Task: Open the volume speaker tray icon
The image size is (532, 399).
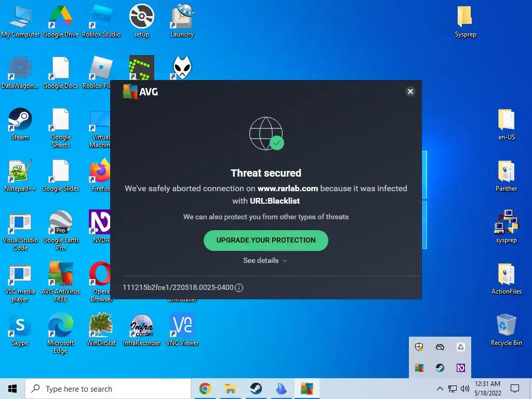Action: coord(465,389)
